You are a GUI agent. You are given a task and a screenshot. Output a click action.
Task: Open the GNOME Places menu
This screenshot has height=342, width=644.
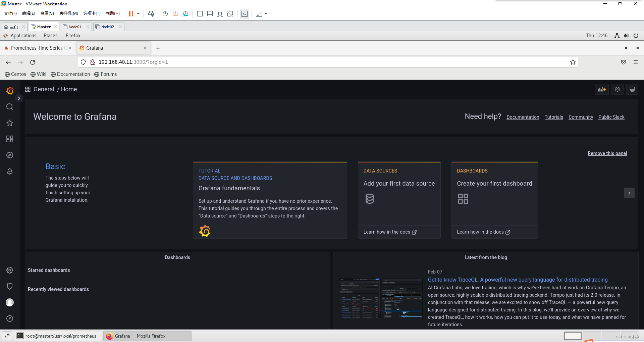[x=51, y=36]
